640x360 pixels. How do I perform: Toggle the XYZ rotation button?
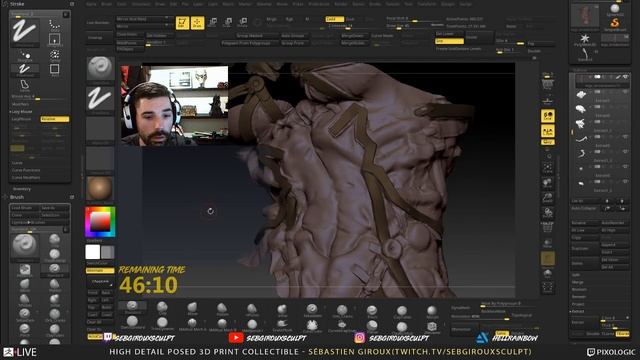pyautogui.click(x=547, y=142)
